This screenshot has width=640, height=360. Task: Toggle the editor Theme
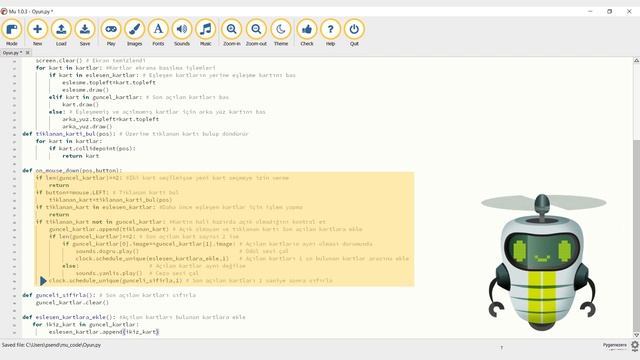(281, 33)
